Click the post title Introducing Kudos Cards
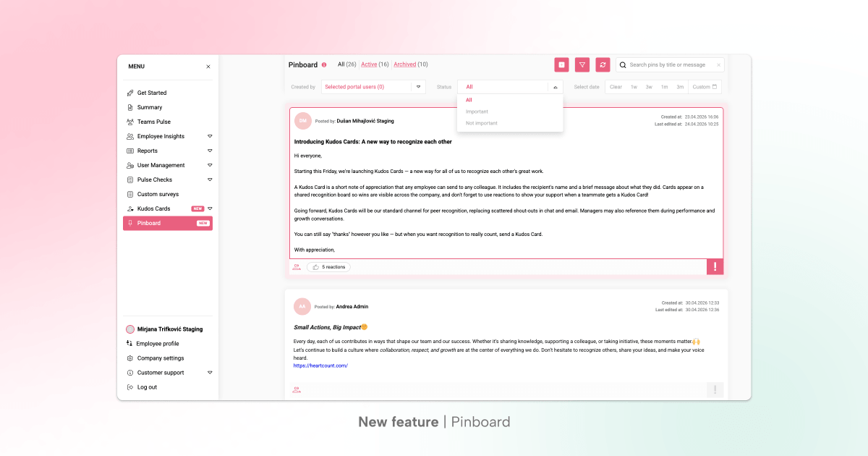 tap(373, 142)
